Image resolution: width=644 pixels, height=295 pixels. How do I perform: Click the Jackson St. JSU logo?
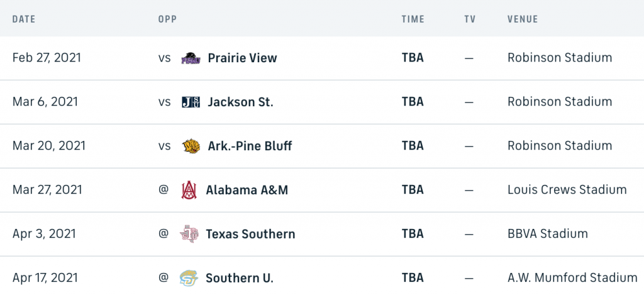pyautogui.click(x=191, y=102)
